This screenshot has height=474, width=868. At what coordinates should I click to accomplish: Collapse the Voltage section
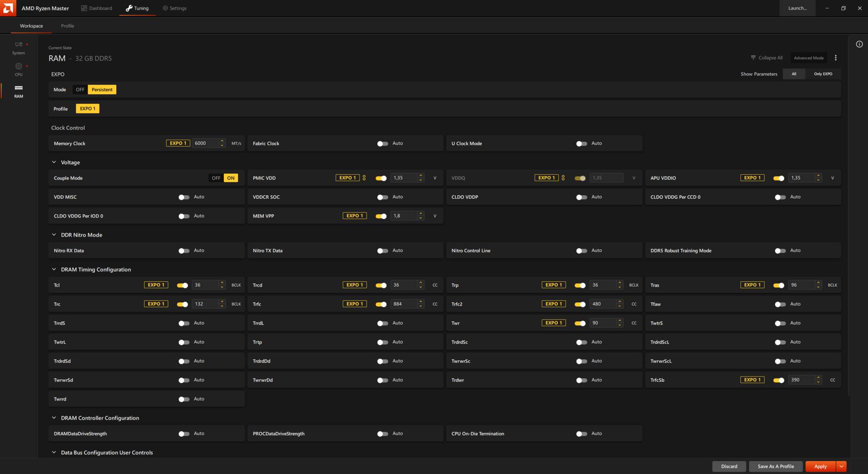click(54, 162)
